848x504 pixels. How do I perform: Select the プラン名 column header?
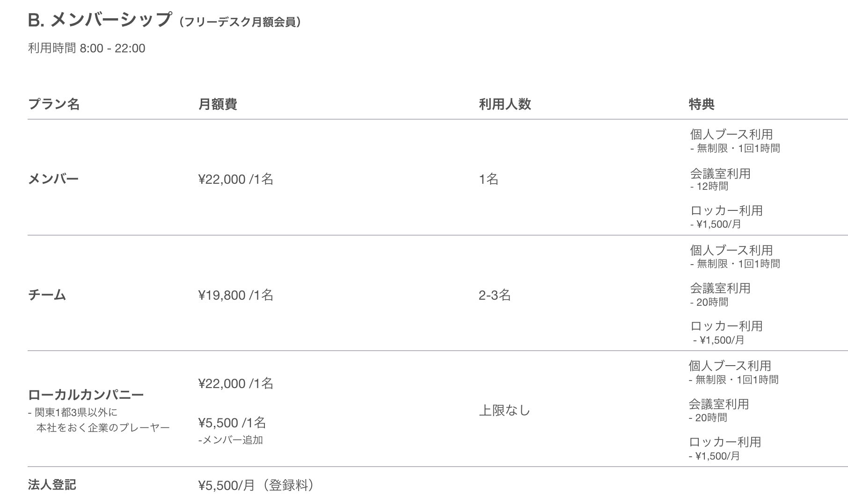pyautogui.click(x=54, y=104)
